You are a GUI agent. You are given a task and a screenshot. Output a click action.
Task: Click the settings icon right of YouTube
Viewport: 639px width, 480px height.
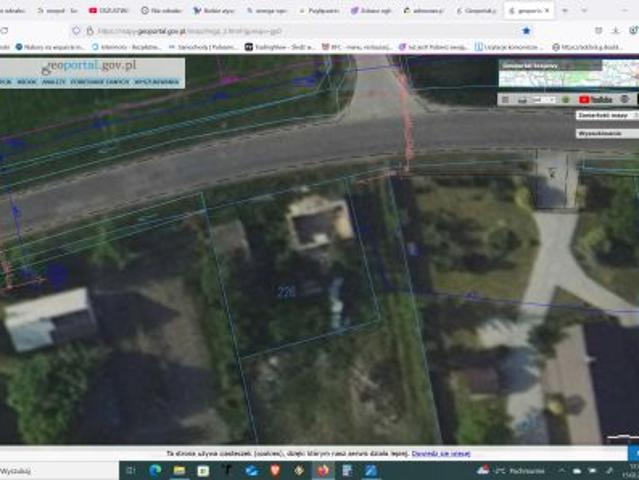(x=624, y=99)
